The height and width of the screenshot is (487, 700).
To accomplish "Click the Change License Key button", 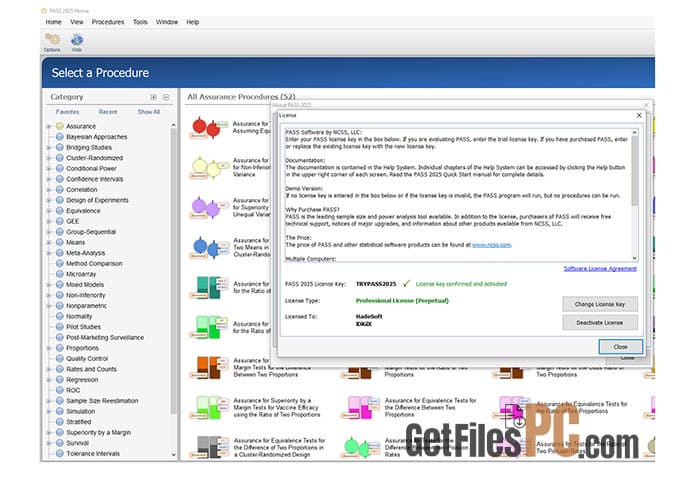I will [x=600, y=304].
